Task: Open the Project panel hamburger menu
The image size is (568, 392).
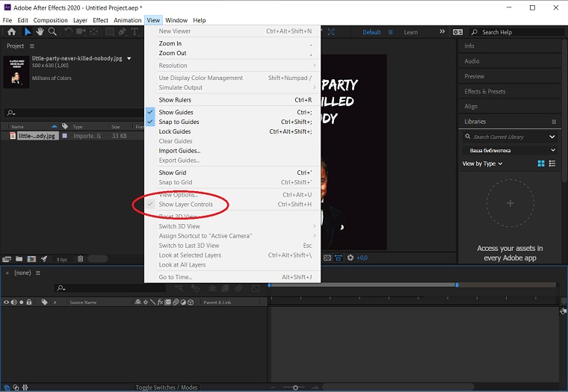Action: click(31, 46)
